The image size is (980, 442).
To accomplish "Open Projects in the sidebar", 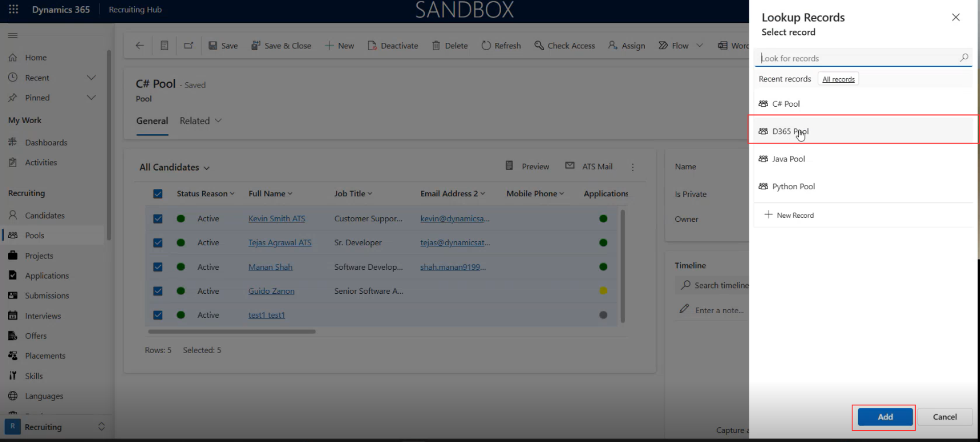I will click(39, 255).
